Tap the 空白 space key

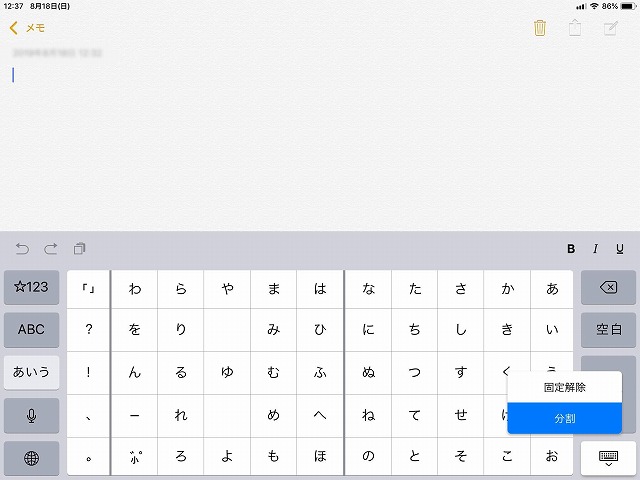point(608,330)
